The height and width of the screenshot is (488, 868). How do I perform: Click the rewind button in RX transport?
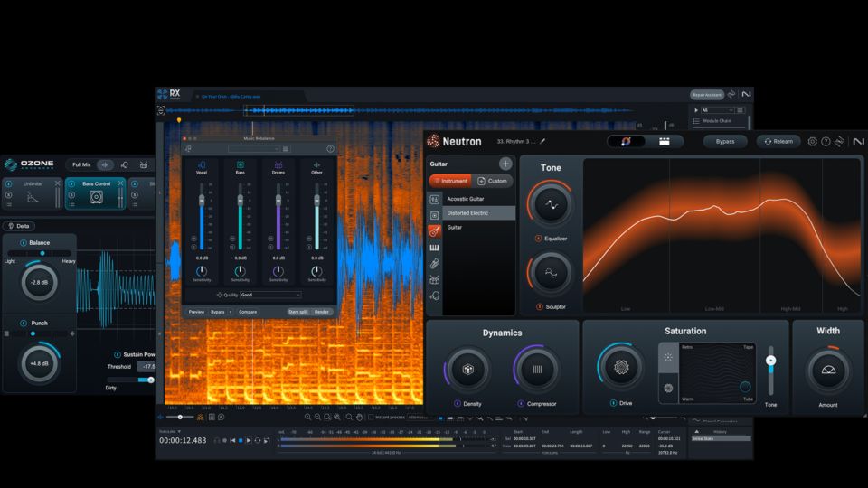coord(232,440)
